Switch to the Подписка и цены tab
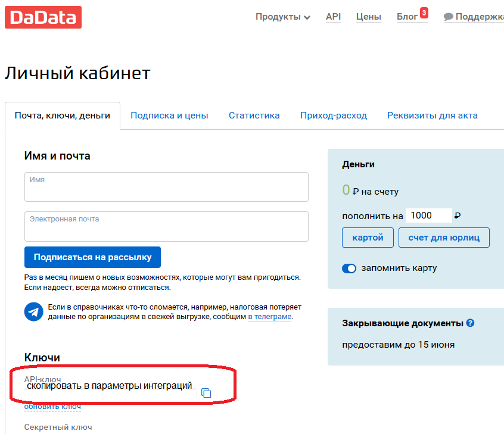 click(169, 115)
